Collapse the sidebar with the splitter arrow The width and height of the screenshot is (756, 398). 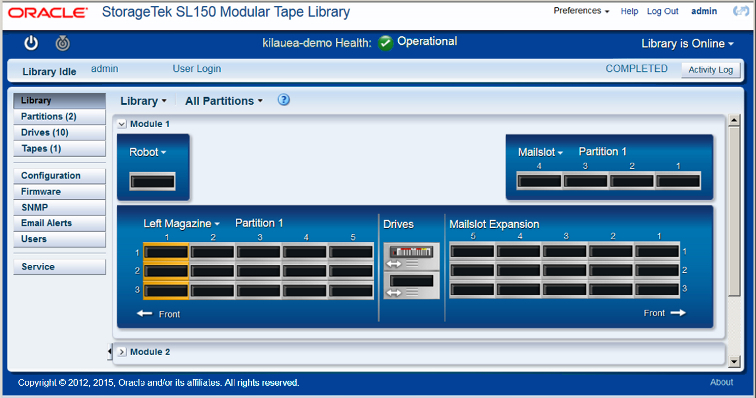point(109,352)
